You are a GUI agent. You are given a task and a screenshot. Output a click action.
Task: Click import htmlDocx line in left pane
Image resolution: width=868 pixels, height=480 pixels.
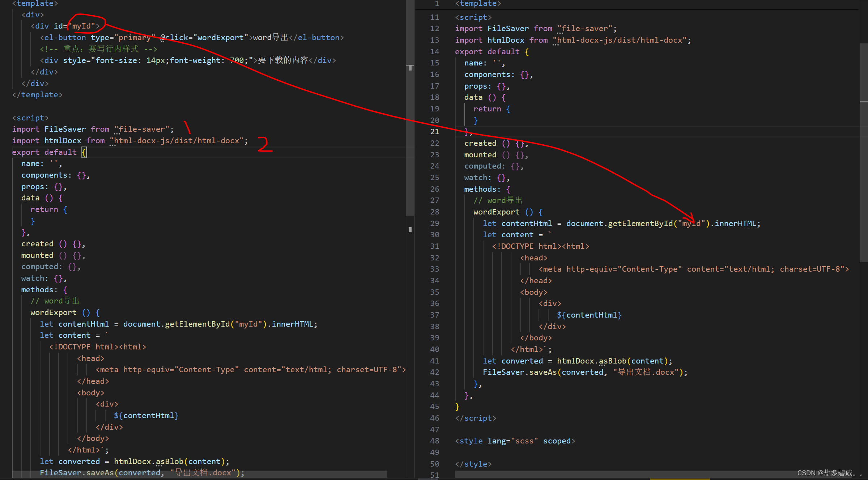point(130,141)
